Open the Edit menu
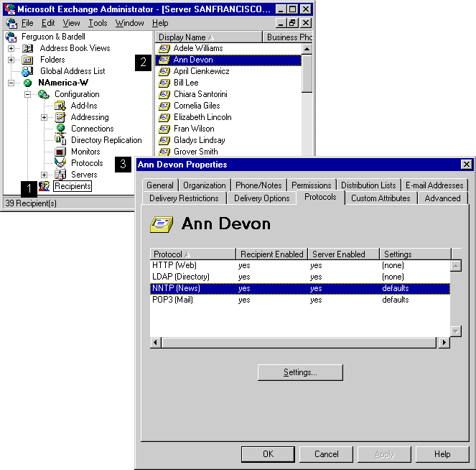 point(48,23)
